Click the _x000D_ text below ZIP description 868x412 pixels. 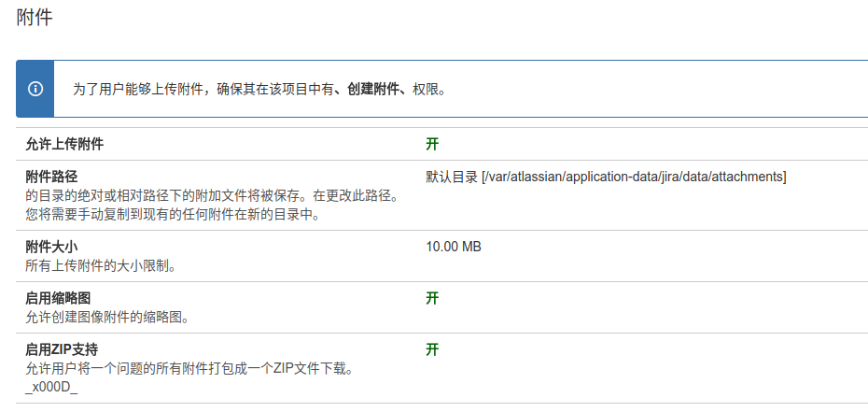[x=51, y=387]
